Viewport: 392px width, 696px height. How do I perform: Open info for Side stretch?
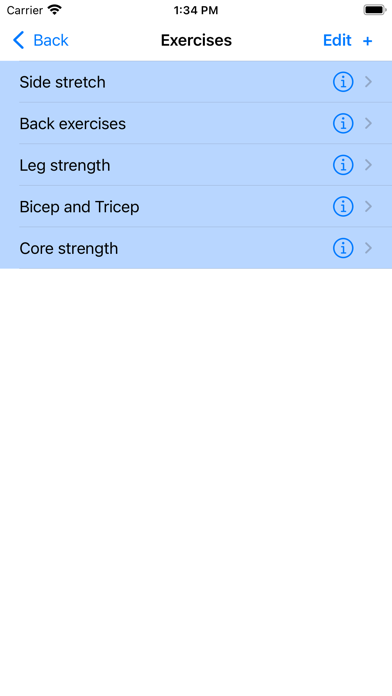pyautogui.click(x=343, y=82)
